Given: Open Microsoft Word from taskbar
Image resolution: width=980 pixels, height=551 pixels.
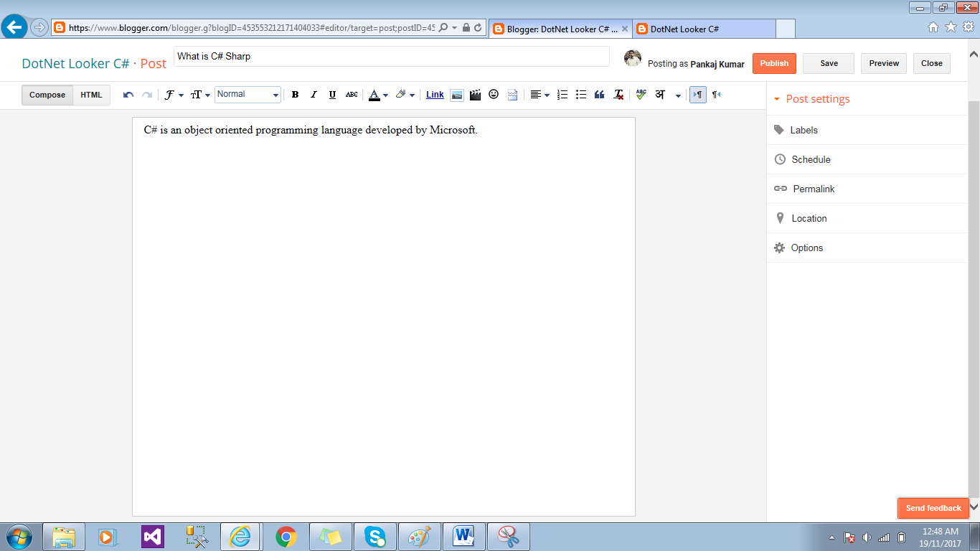Looking at the screenshot, I should 464,537.
